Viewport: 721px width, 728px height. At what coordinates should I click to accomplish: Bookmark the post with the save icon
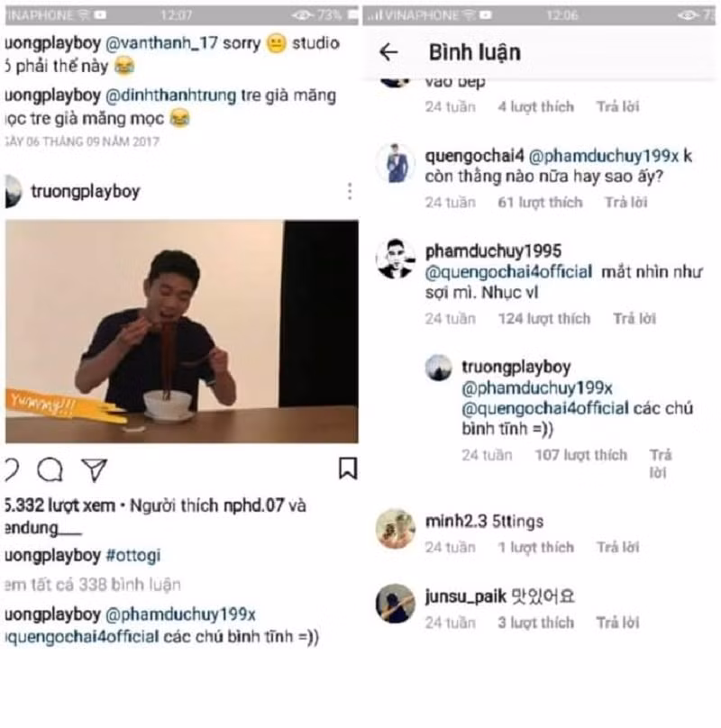click(348, 468)
